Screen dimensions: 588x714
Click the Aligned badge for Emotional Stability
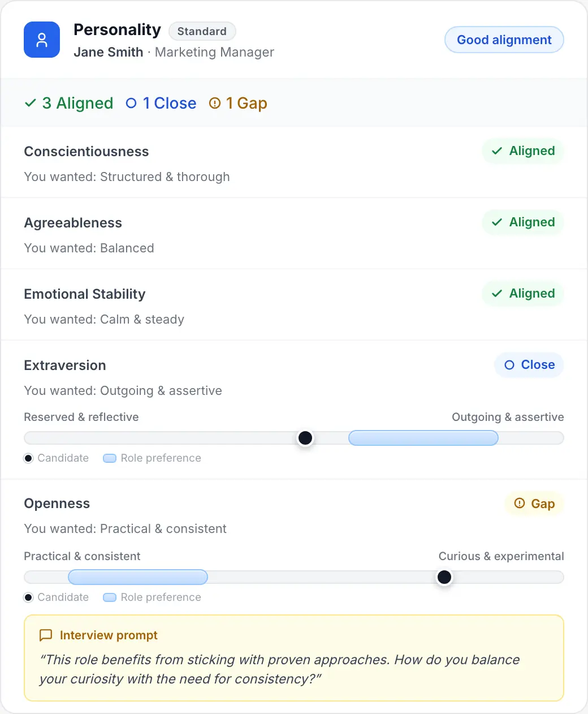click(x=522, y=294)
